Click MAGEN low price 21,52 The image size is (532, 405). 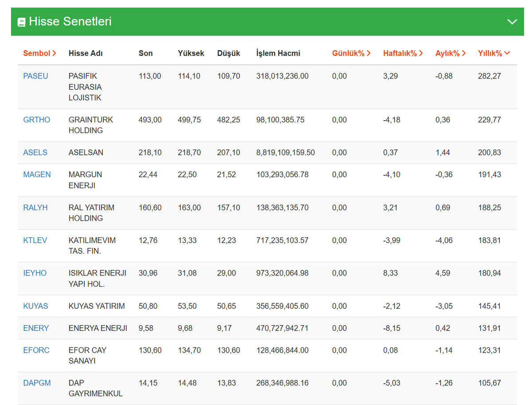227,175
